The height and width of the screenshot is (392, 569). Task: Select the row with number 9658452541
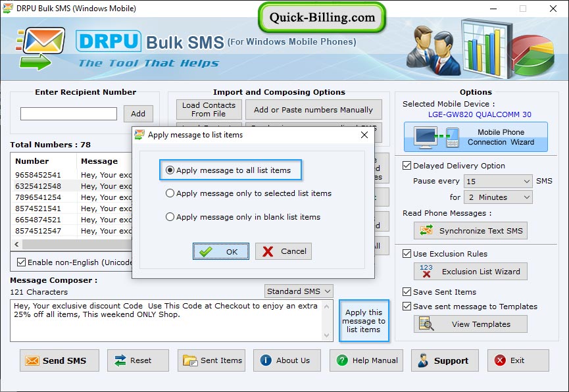coord(72,175)
